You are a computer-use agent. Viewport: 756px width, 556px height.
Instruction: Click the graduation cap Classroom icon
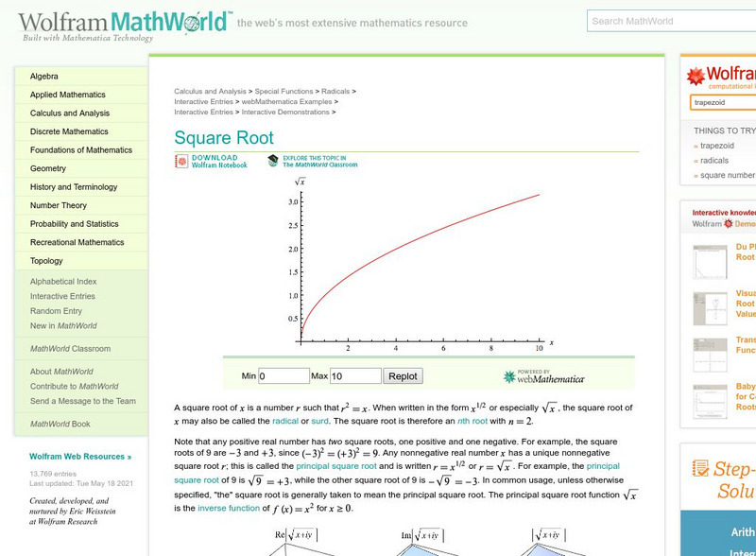273,161
